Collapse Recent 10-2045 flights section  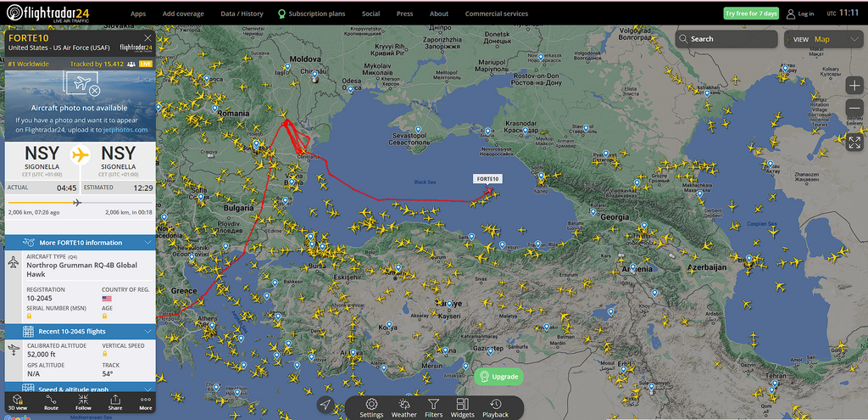81,332
